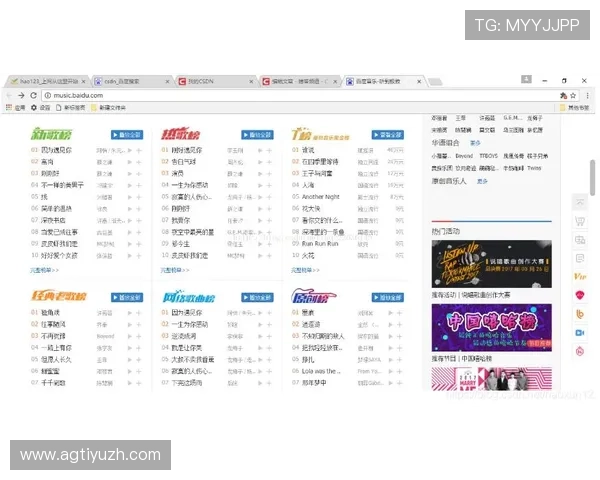Play all songs in 网络歌曲榜
Image resolution: width=600 pixels, height=480 pixels.
pos(257,297)
